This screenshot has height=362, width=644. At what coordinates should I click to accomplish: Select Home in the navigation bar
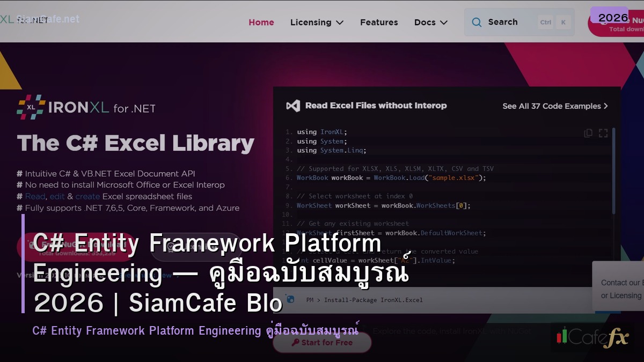(x=261, y=22)
